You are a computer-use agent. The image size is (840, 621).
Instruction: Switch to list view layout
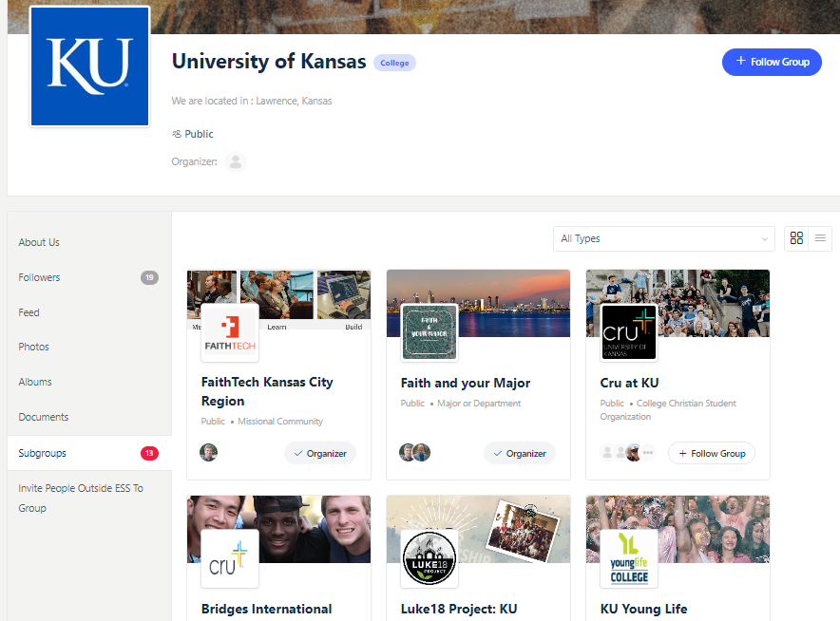click(x=820, y=238)
